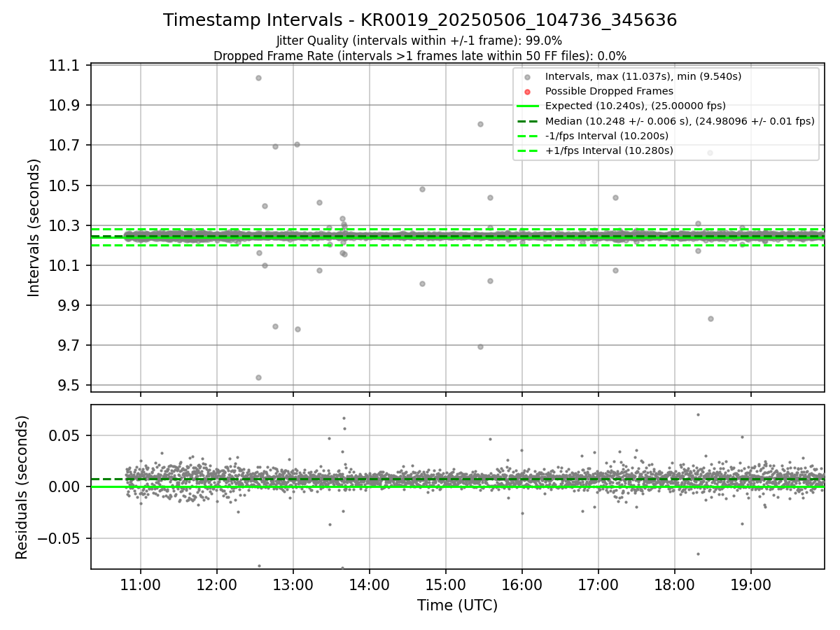Click the legend entry starting "Median (10.248"

[680, 120]
